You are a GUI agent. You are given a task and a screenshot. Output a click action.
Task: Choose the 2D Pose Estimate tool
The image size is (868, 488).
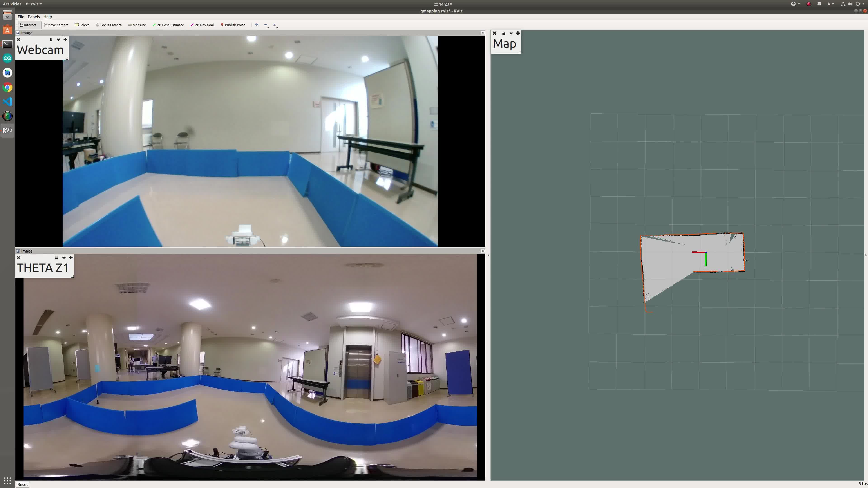tap(168, 25)
